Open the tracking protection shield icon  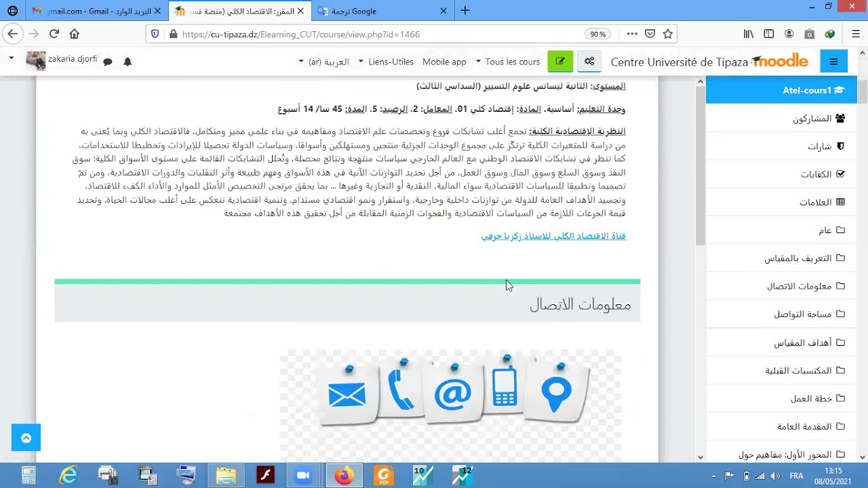pyautogui.click(x=155, y=34)
